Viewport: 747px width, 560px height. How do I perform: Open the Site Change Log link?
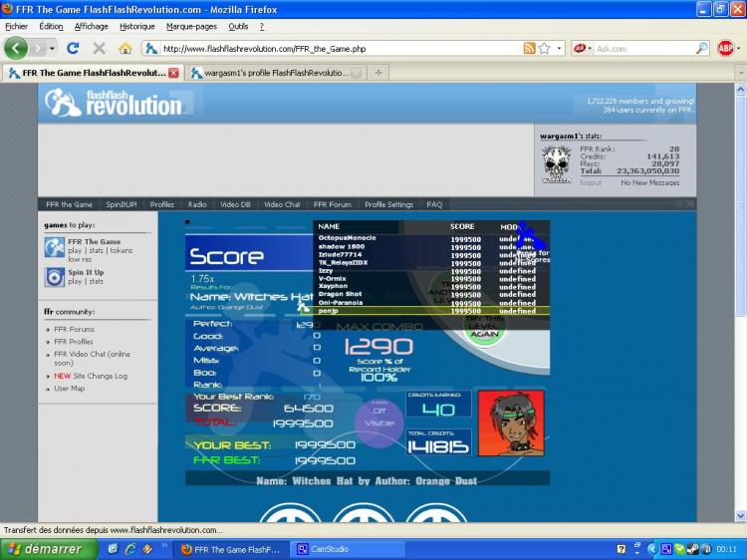point(100,376)
